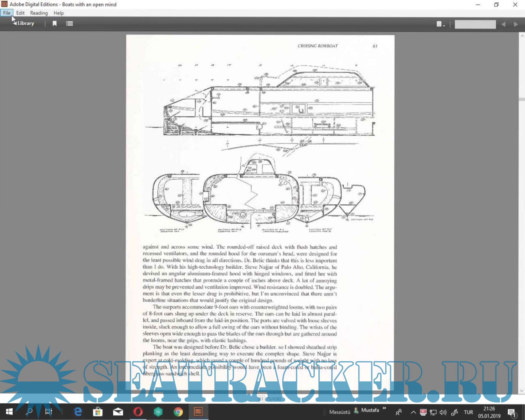The width and height of the screenshot is (525, 420).
Task: Switch the TUR input language indicator
Action: 468,412
